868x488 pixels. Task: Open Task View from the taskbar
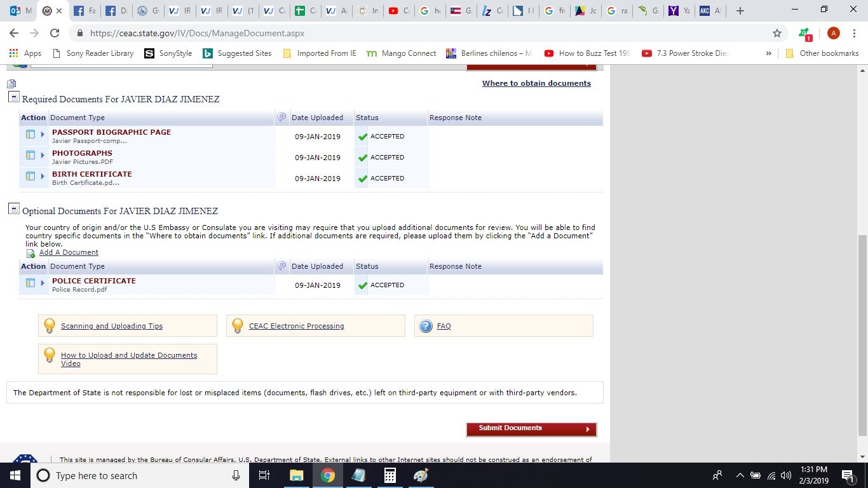[264, 475]
